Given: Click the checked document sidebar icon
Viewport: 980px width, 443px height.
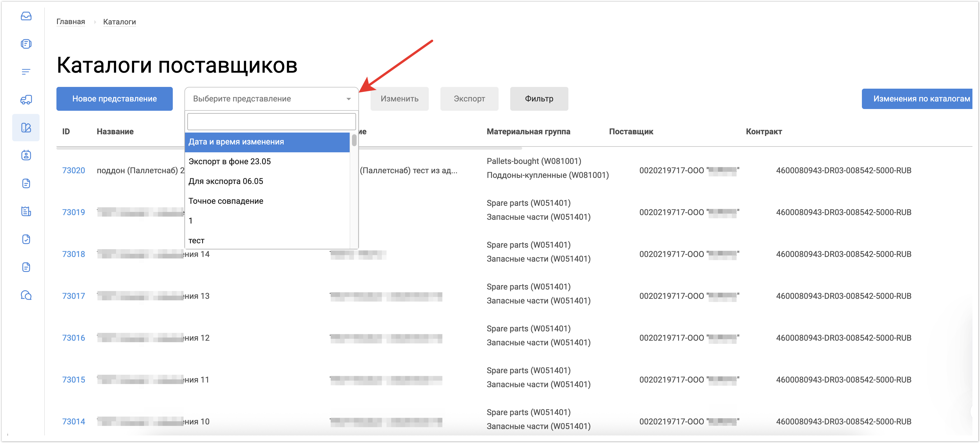Looking at the screenshot, I should 26,239.
